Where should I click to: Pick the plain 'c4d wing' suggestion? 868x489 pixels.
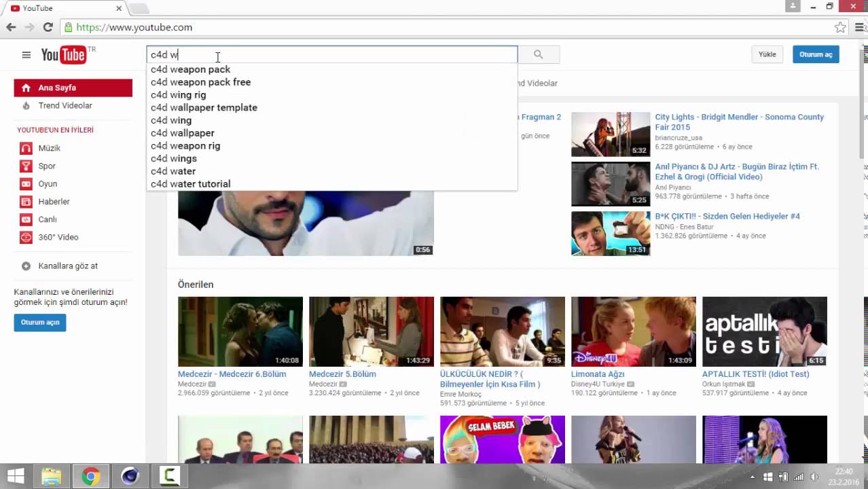[x=331, y=120]
